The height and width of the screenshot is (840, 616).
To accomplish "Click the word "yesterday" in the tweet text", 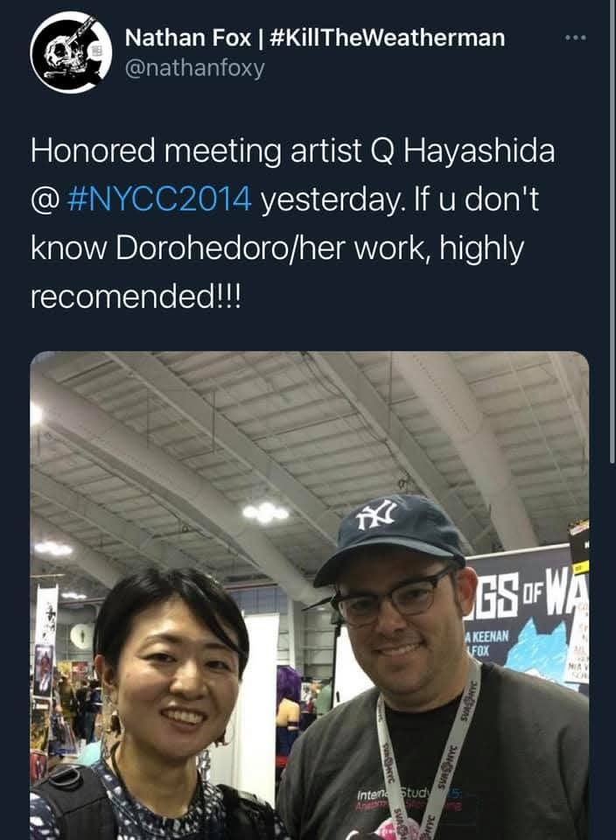I will pos(329,200).
